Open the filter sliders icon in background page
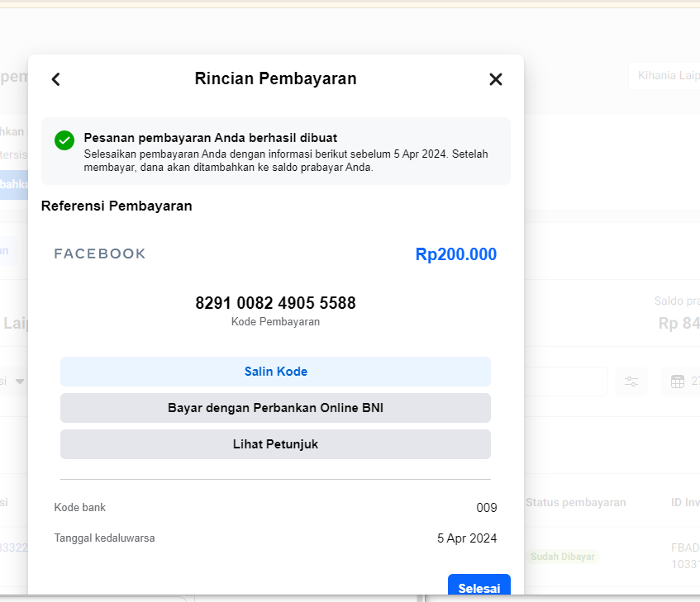The image size is (700, 602). point(631,382)
